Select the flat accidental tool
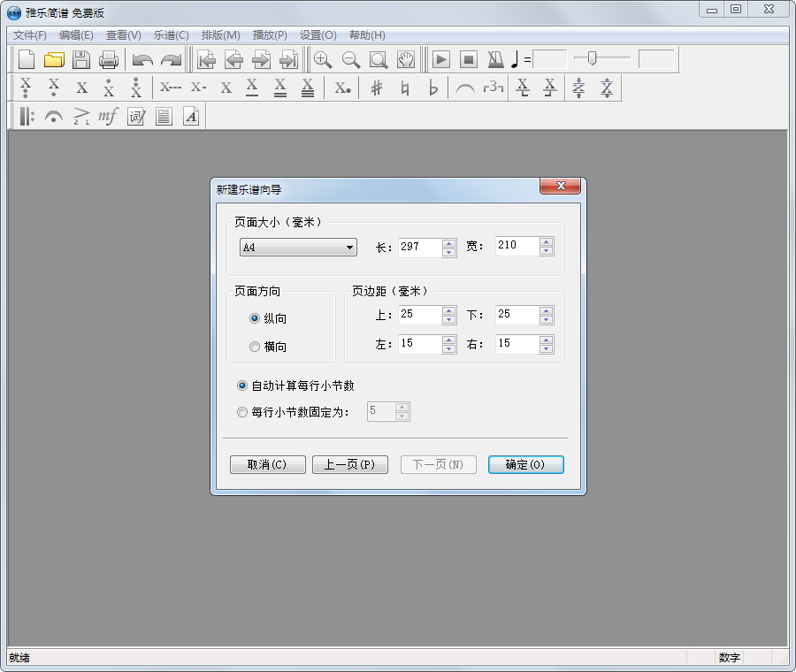 pyautogui.click(x=433, y=87)
